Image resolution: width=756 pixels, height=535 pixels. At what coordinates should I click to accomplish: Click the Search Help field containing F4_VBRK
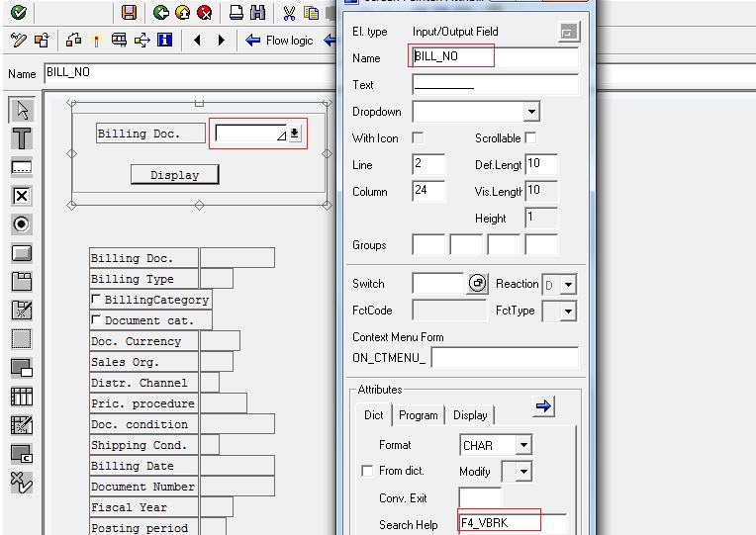pos(512,524)
